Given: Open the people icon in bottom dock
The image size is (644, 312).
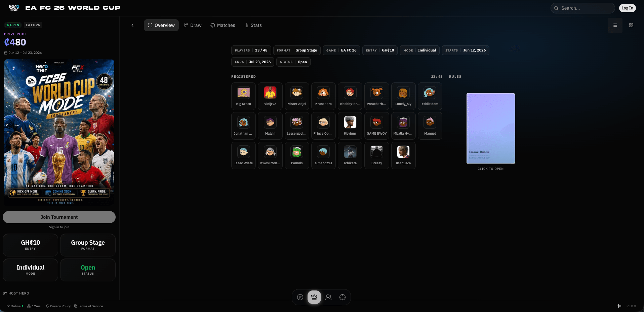Looking at the screenshot, I should (328, 297).
